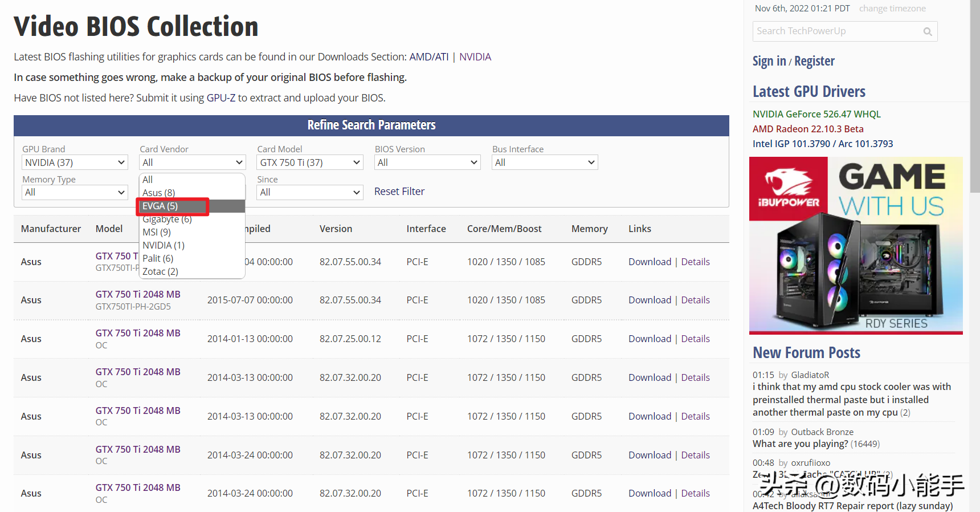Image resolution: width=980 pixels, height=512 pixels.
Task: Expand the Bus Interface dropdown
Action: click(544, 162)
